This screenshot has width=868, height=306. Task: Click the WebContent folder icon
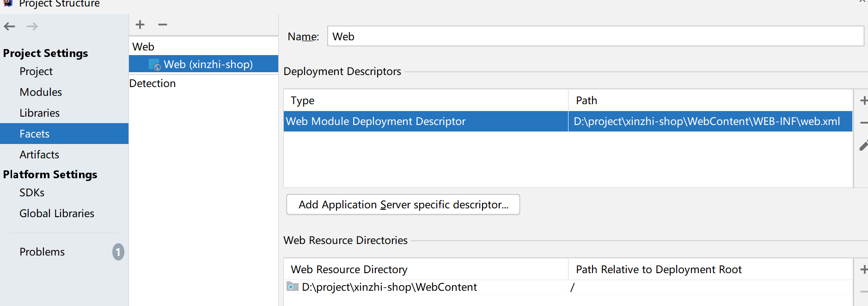293,287
